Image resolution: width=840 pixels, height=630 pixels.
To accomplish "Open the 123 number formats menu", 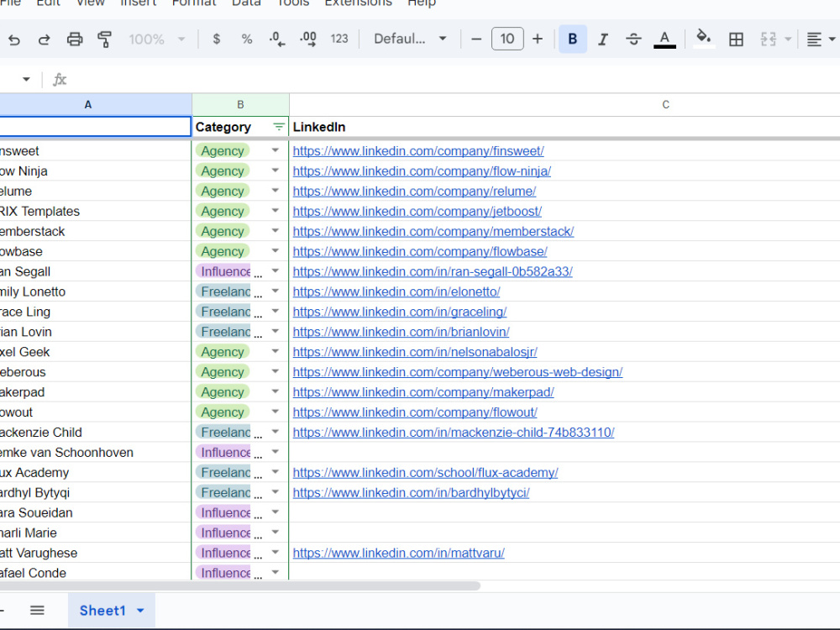I will click(x=339, y=39).
